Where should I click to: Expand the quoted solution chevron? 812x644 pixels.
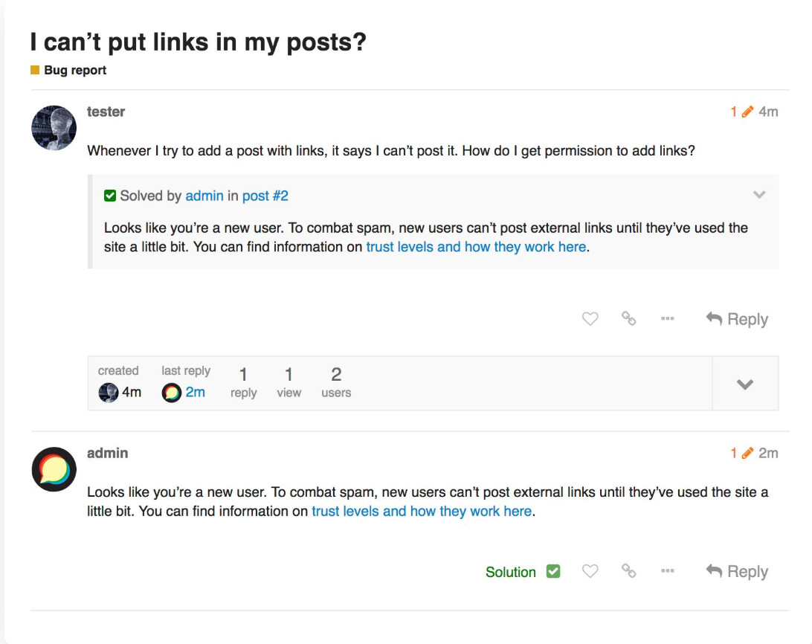click(759, 195)
